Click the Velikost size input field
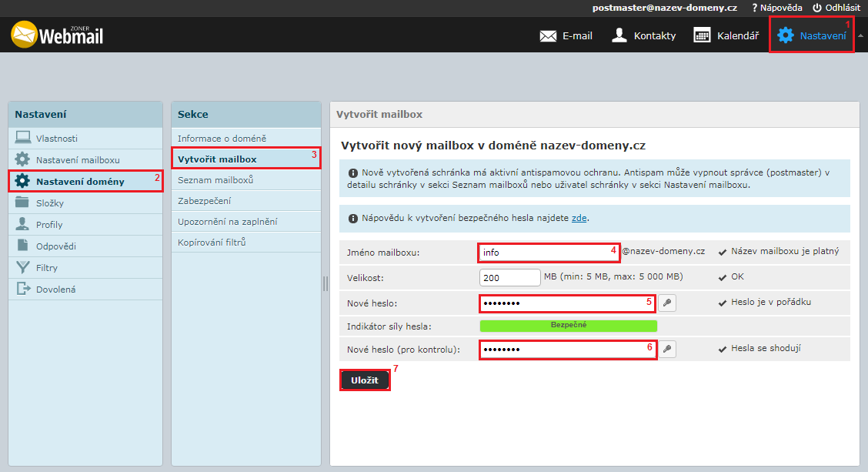This screenshot has width=868, height=472. coord(509,277)
